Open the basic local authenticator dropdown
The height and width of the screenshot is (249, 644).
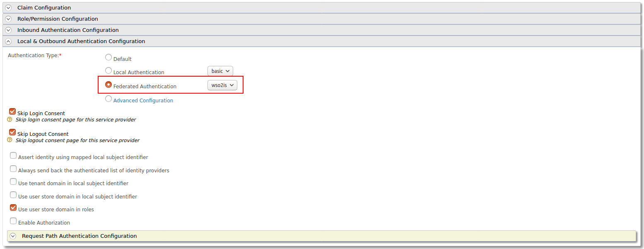[x=220, y=71]
